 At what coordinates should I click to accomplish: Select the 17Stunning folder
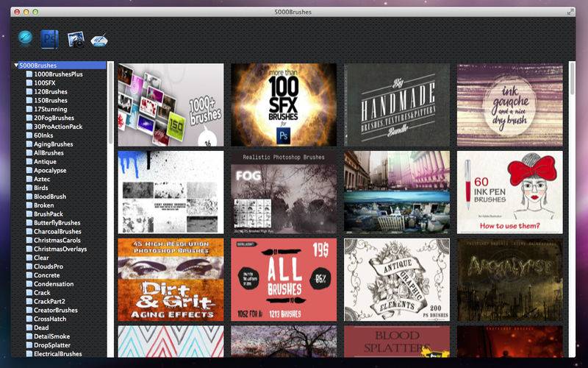coord(47,109)
